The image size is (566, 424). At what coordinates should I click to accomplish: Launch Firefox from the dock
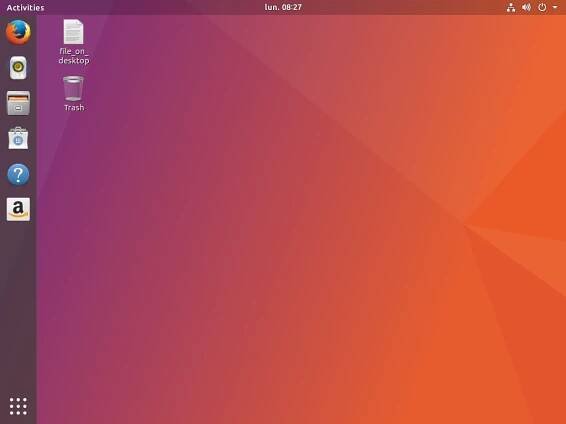coord(18,32)
